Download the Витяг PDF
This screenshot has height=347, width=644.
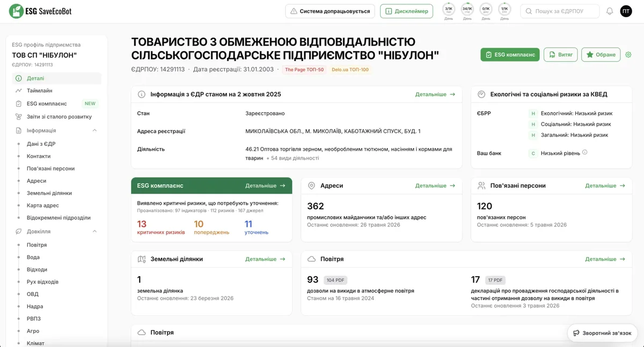click(x=561, y=55)
